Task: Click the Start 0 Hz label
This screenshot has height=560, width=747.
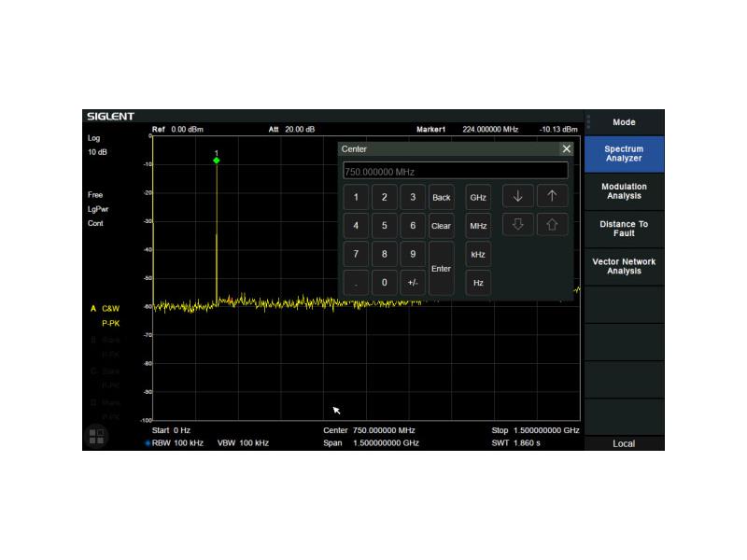Action: point(171,430)
